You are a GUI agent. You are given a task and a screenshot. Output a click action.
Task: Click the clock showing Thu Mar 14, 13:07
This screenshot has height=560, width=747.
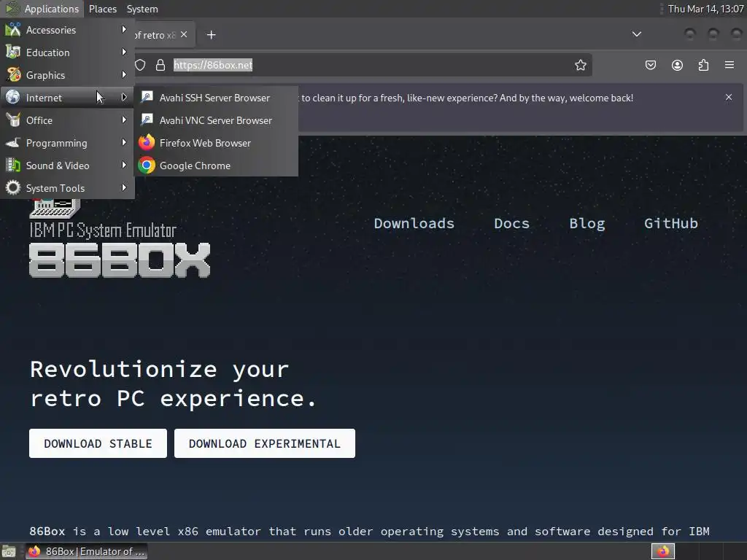pos(705,9)
